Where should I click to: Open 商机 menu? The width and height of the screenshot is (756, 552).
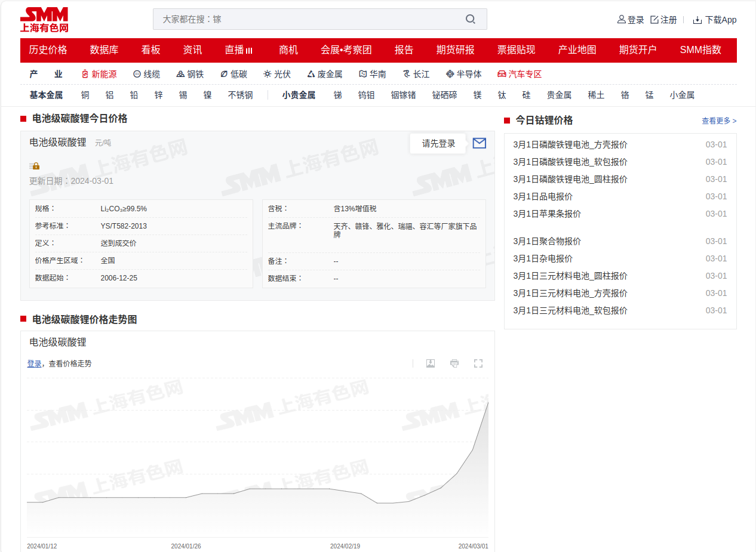click(288, 50)
